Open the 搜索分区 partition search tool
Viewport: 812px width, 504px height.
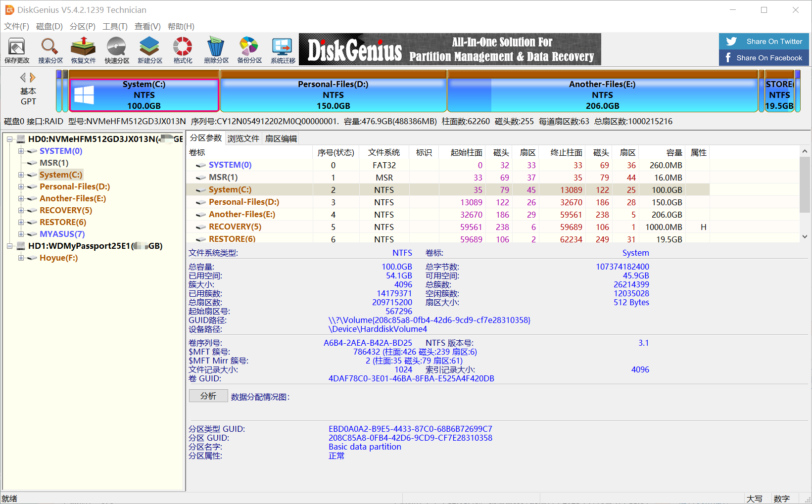(50, 50)
